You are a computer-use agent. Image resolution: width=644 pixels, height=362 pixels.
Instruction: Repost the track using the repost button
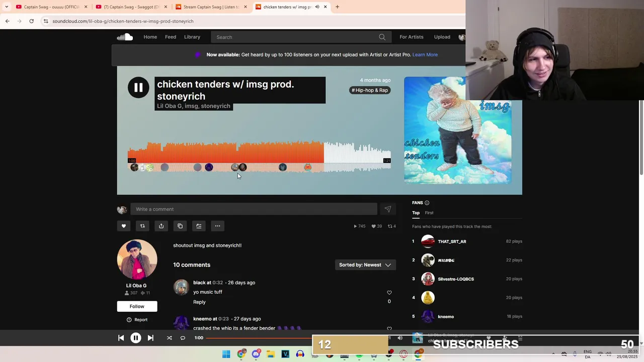coord(142,226)
